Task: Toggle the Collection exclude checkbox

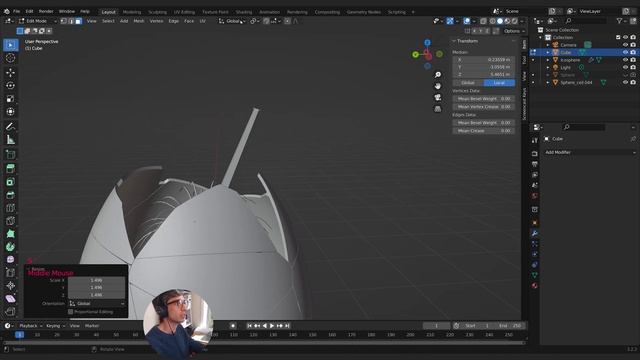Action: (x=618, y=38)
